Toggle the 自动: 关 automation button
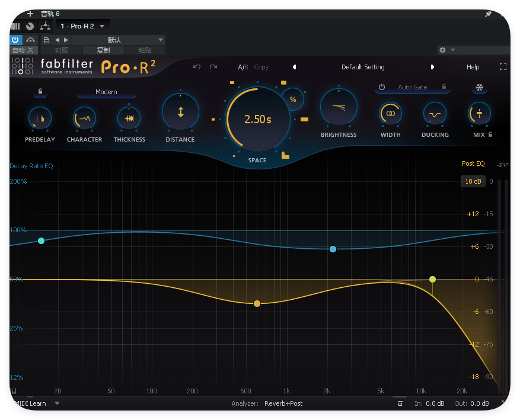This screenshot has width=520, height=420. [23, 50]
